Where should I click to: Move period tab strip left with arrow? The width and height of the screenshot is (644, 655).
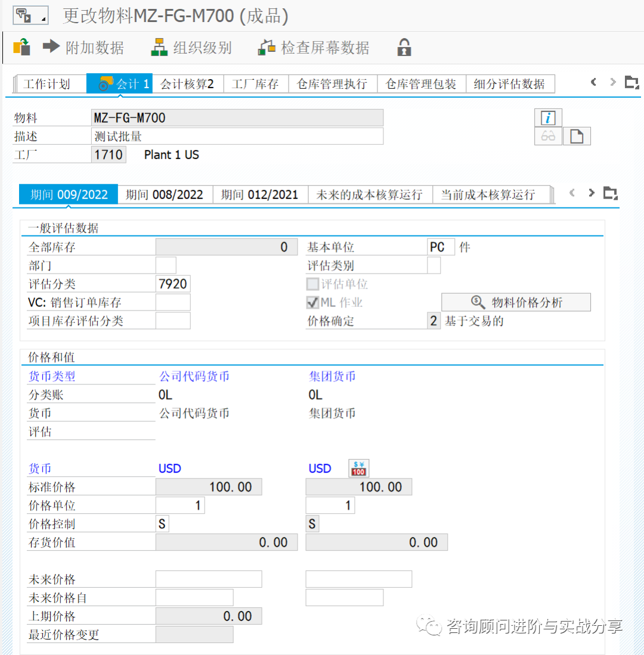click(572, 193)
